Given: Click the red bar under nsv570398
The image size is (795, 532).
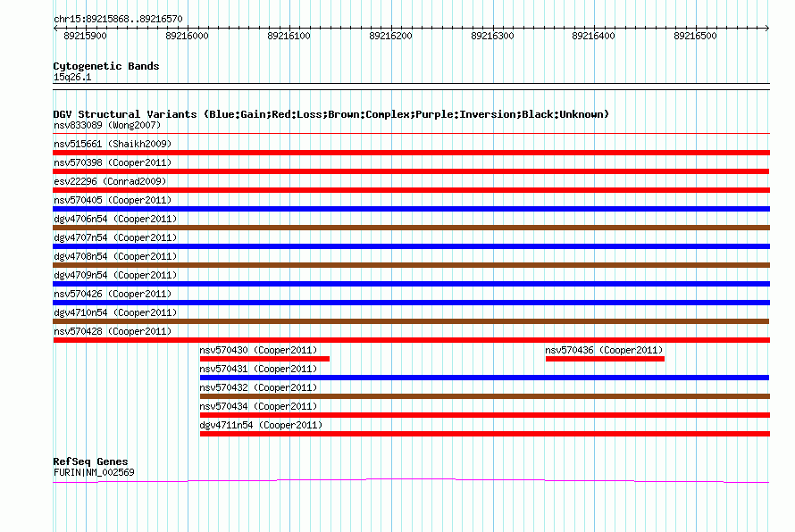Looking at the screenshot, I should point(411,171).
